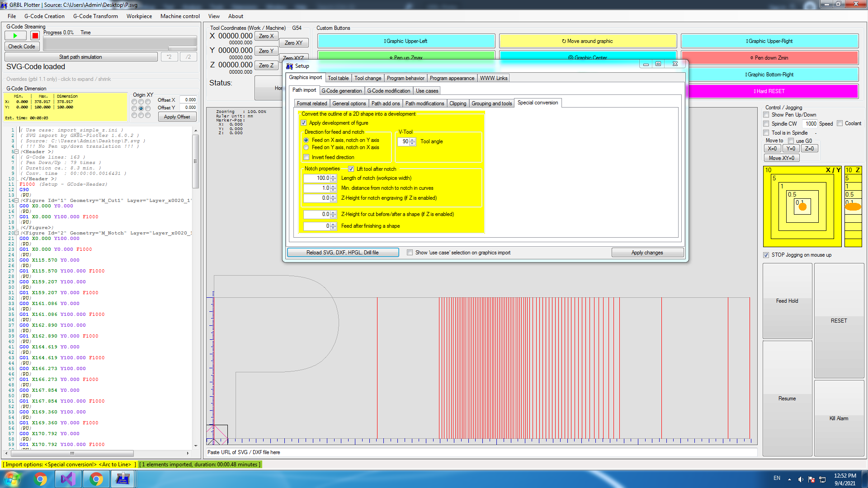
Task: Select Feed on Y axis, notch on X axis
Action: (x=306, y=147)
